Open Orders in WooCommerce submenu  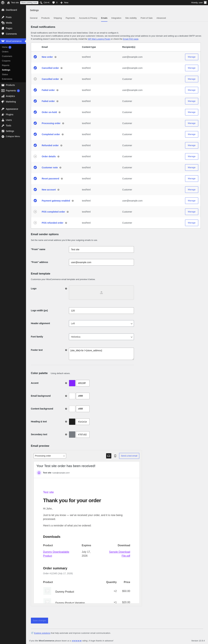[5, 52]
